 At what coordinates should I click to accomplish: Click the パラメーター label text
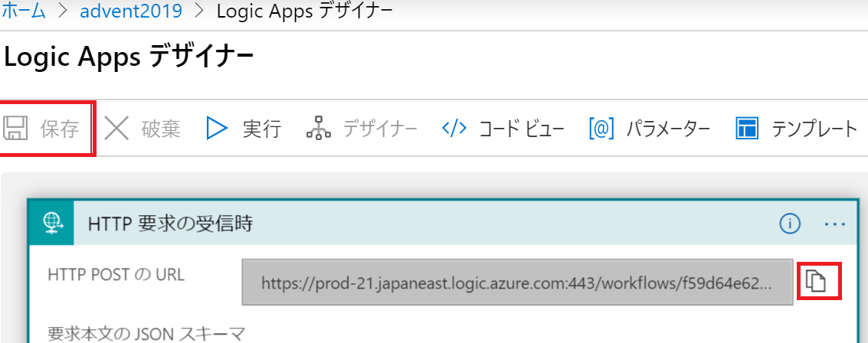668,129
